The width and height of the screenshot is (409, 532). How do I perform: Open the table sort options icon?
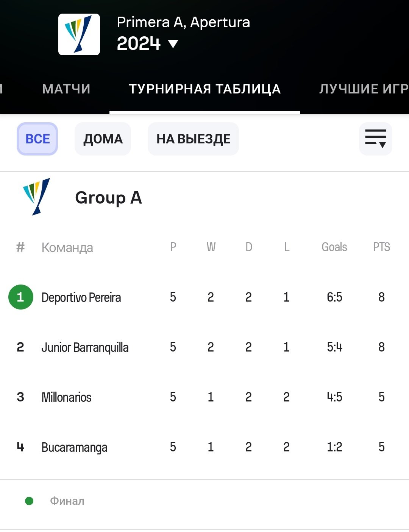coord(375,139)
